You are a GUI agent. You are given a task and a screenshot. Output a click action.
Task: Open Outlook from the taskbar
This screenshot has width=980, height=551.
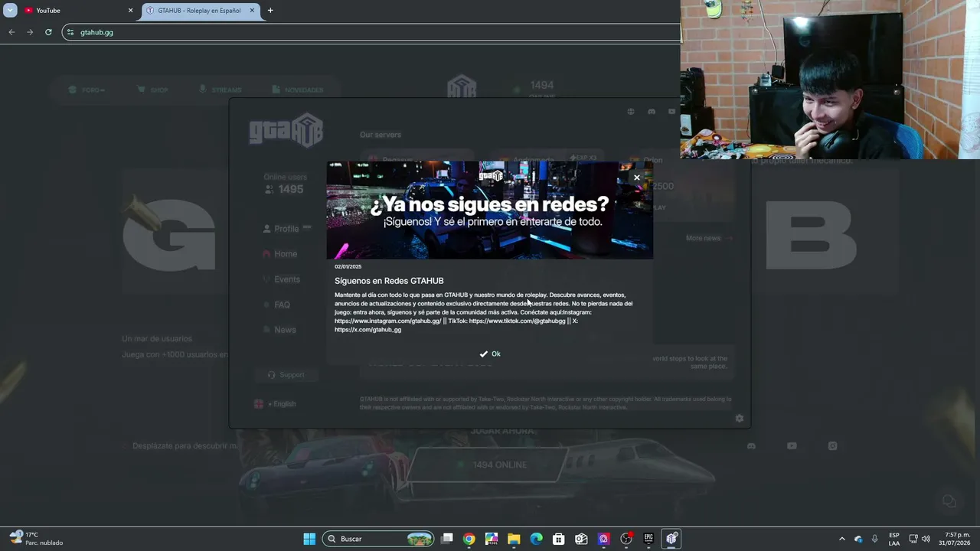point(581,539)
